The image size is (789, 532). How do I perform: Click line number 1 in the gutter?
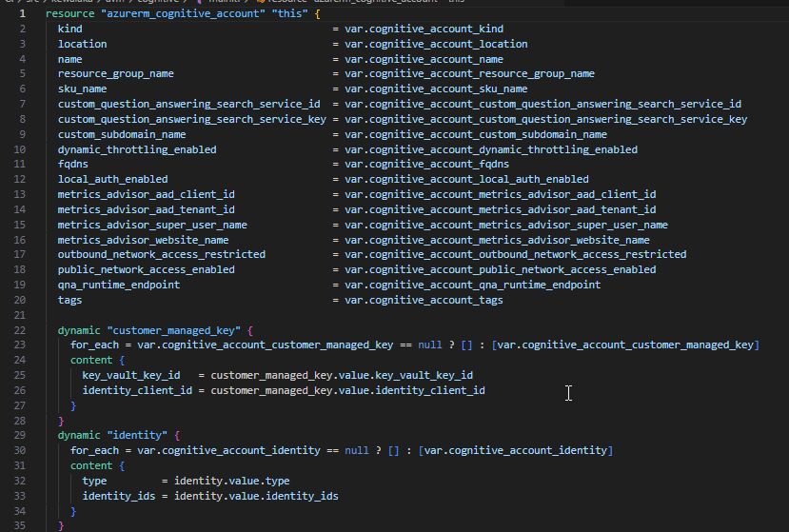(x=23, y=13)
